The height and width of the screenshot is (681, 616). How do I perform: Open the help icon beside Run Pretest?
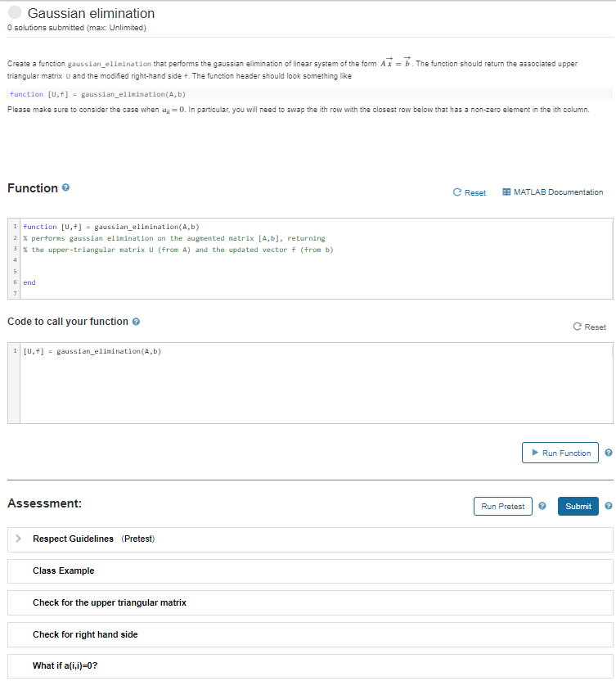542,506
